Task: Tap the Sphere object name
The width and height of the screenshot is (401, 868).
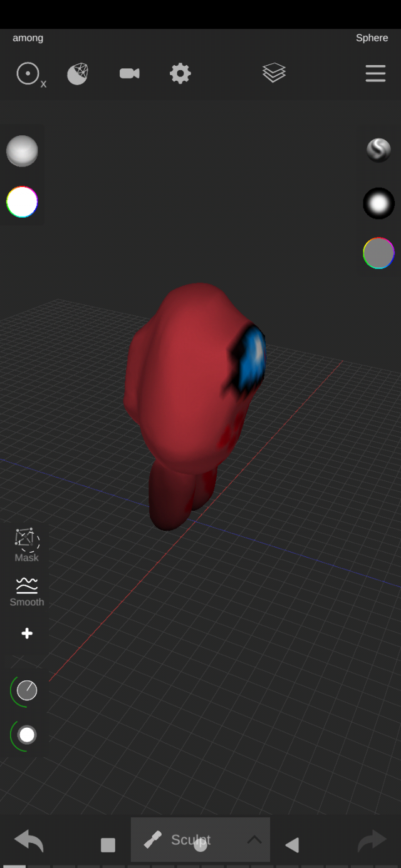Action: pos(372,38)
